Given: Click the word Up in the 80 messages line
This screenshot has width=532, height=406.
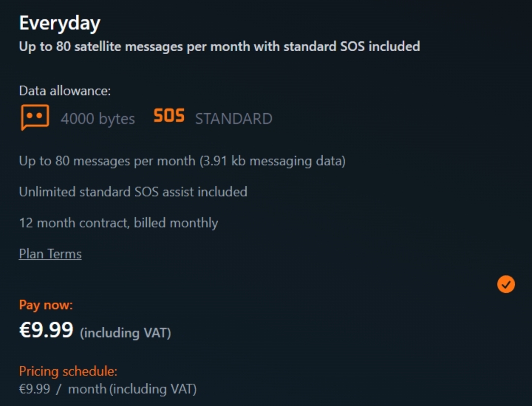Looking at the screenshot, I should tap(27, 161).
